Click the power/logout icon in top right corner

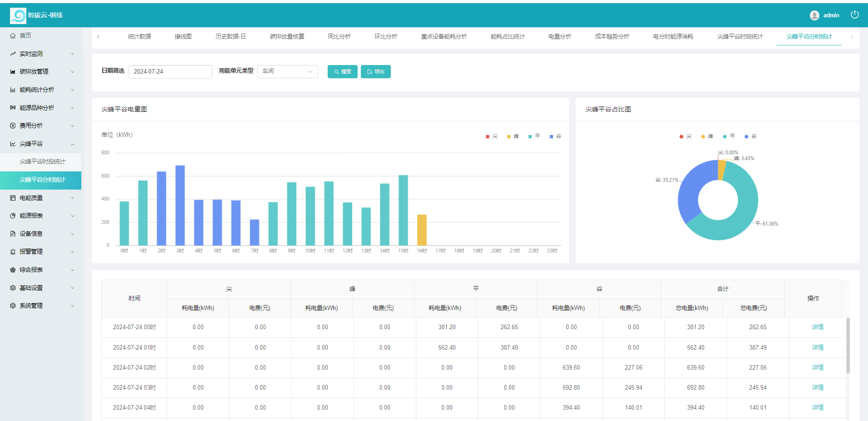tap(855, 14)
